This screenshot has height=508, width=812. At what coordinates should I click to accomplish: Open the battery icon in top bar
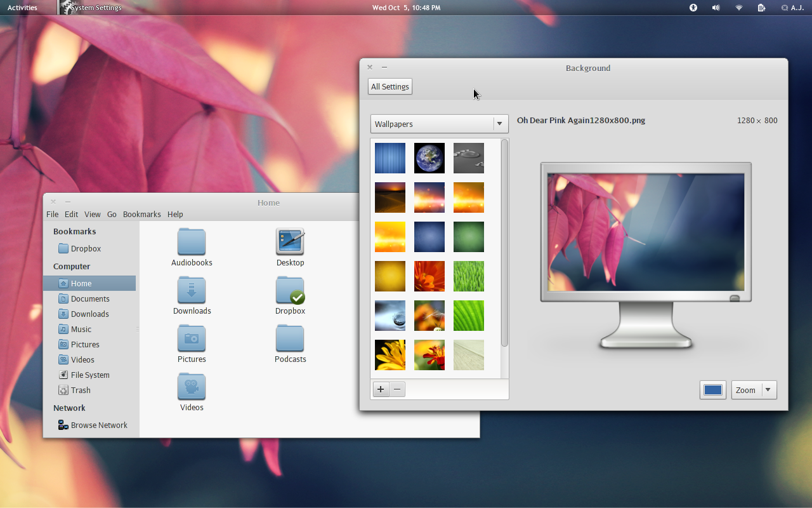click(761, 8)
